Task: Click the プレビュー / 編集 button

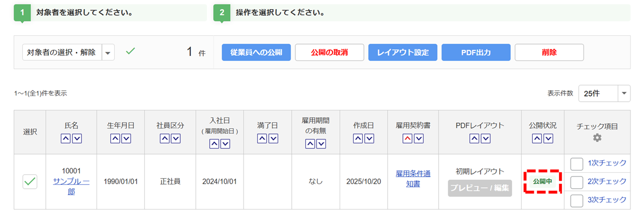Action: (480, 188)
